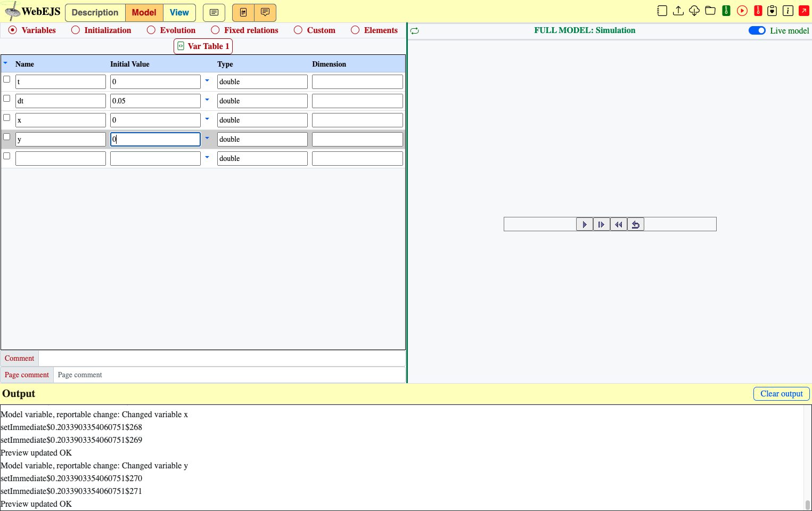Open the initial value dropdown in the empty row
This screenshot has height=511, width=812.
[x=207, y=157]
